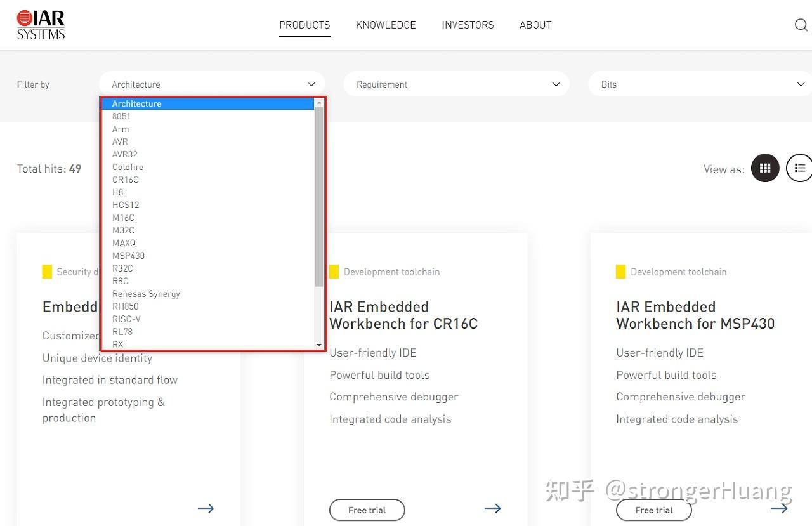
Task: Choose RISC-V from the architecture list
Action: pyautogui.click(x=208, y=319)
